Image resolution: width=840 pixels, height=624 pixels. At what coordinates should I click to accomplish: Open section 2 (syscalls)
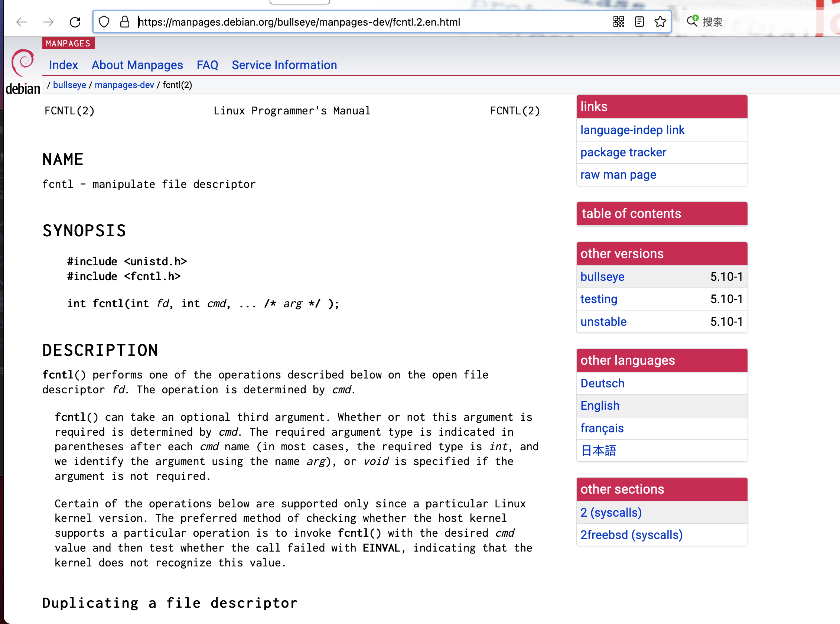(611, 513)
